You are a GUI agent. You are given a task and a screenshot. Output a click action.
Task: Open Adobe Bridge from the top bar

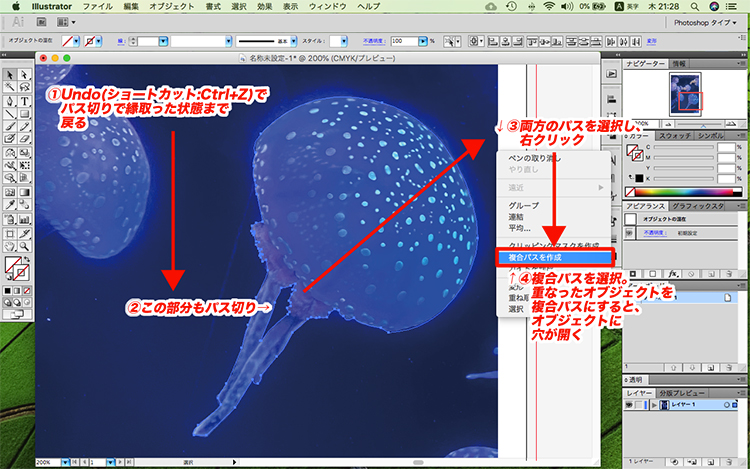(x=42, y=22)
